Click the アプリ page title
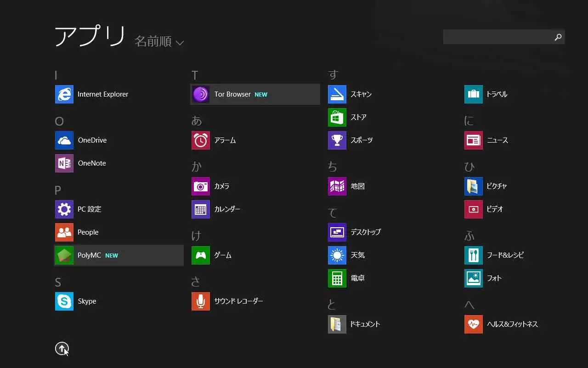This screenshot has width=588, height=368. pyautogui.click(x=90, y=36)
